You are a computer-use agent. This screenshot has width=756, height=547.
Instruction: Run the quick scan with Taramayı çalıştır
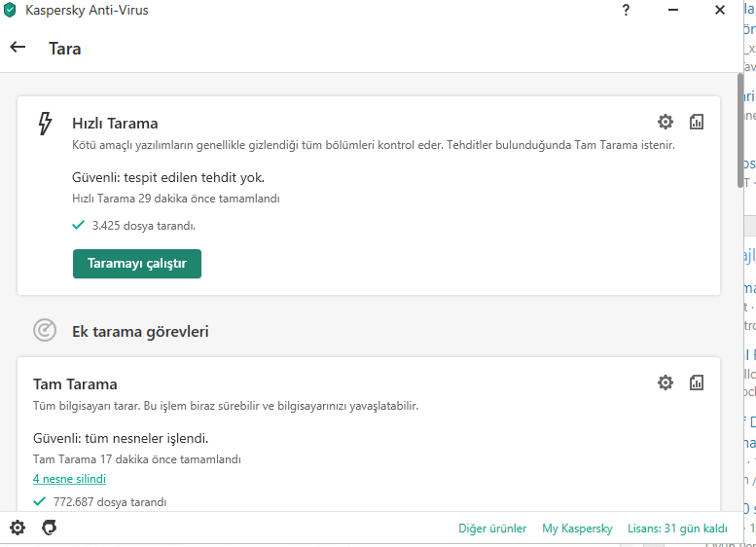tap(137, 264)
